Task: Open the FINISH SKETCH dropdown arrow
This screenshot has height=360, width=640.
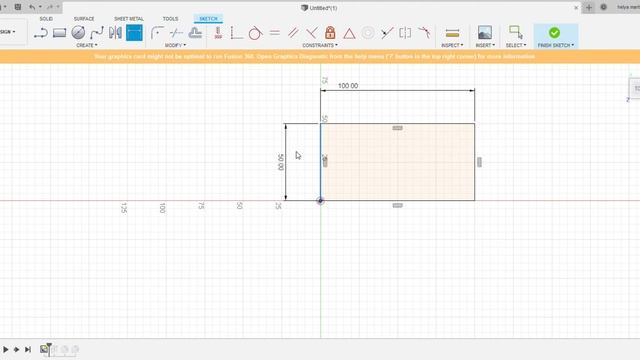Action: click(x=573, y=45)
